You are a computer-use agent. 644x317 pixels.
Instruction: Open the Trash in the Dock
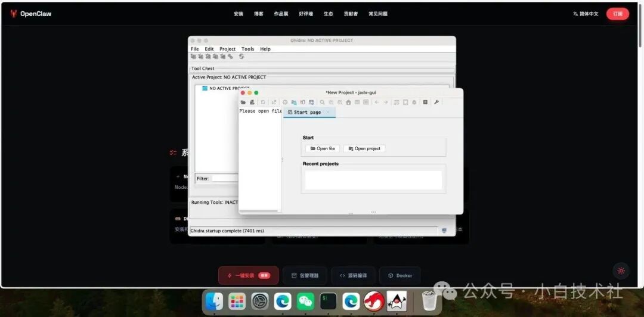pos(429,300)
